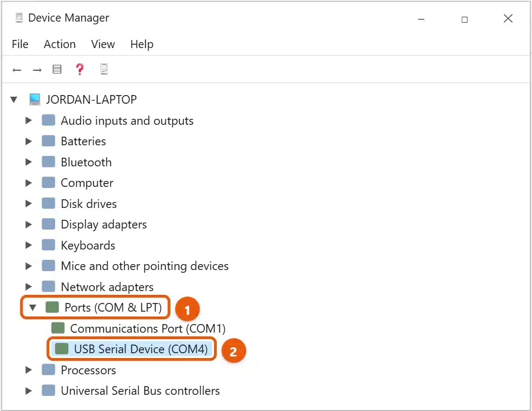Image resolution: width=532 pixels, height=411 pixels.
Task: Collapse the Ports (COM & LPT) node arrow
Action: click(32, 308)
